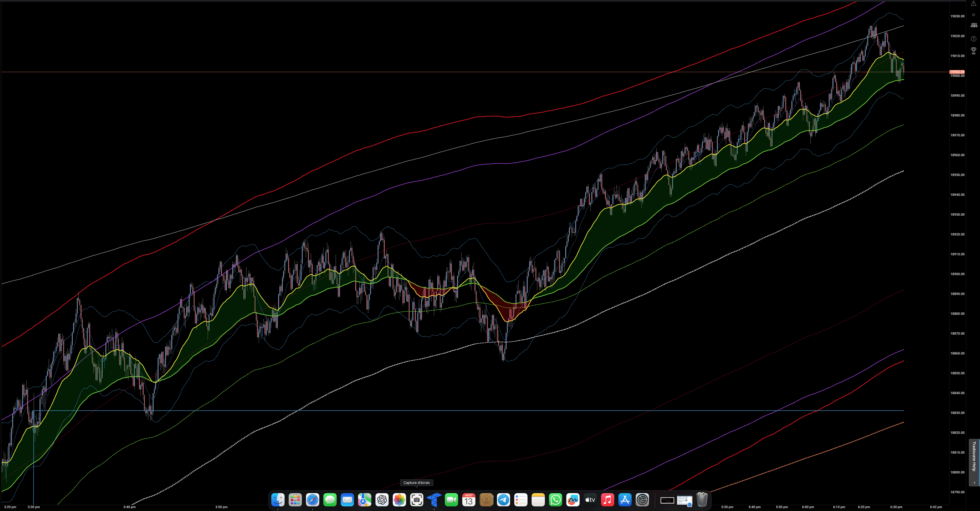980x511 pixels.
Task: Collapse the Tradovate Help arrow chevron
Action: (974, 482)
